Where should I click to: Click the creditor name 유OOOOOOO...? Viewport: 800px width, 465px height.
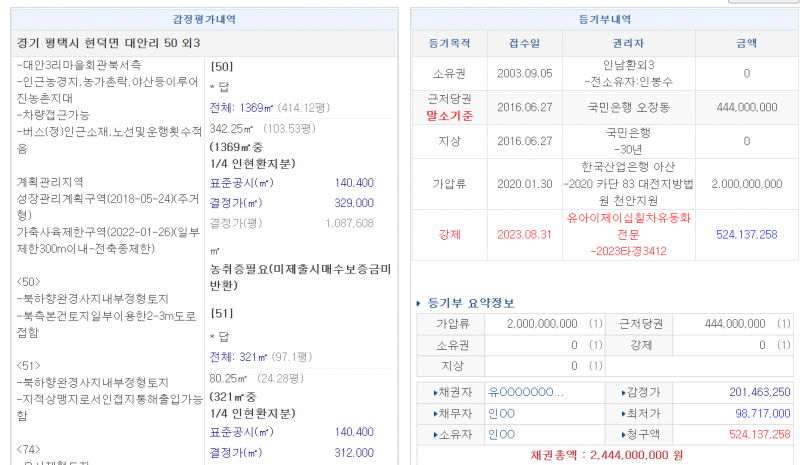(x=519, y=392)
